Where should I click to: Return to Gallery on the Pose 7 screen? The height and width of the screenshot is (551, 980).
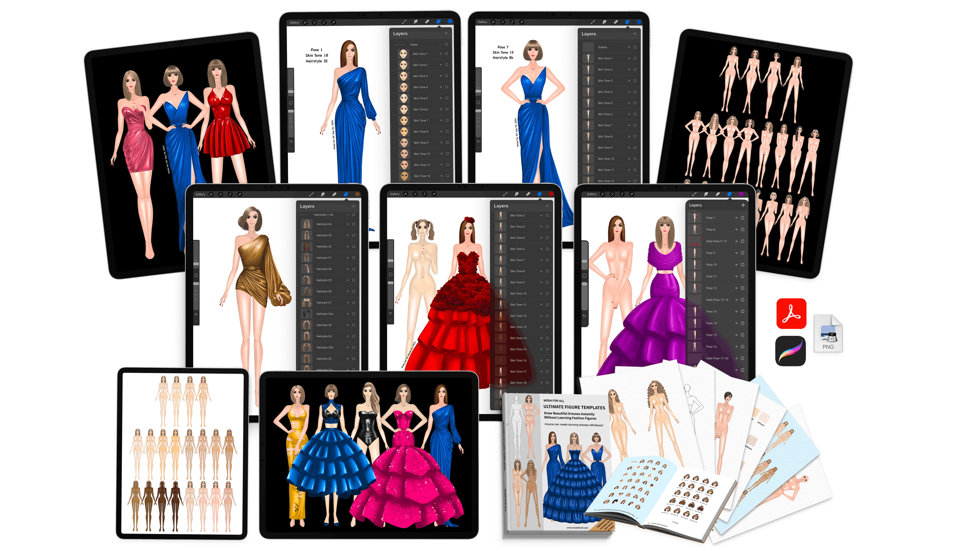click(x=482, y=22)
